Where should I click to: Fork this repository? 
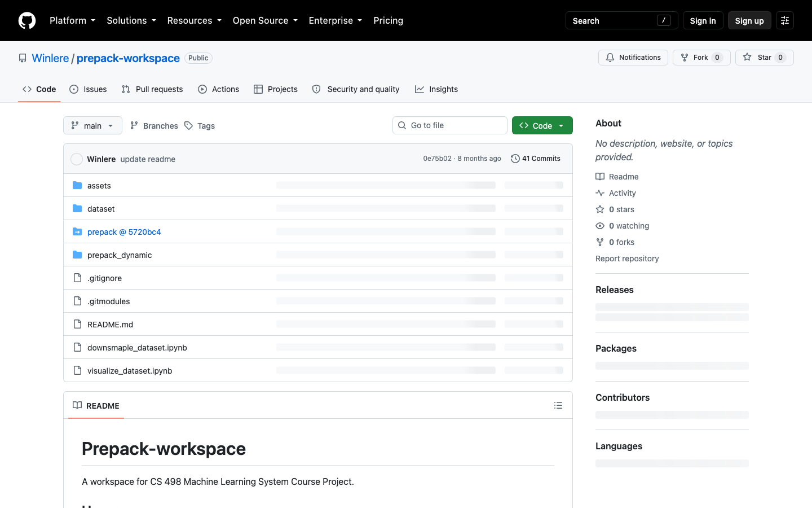(701, 58)
